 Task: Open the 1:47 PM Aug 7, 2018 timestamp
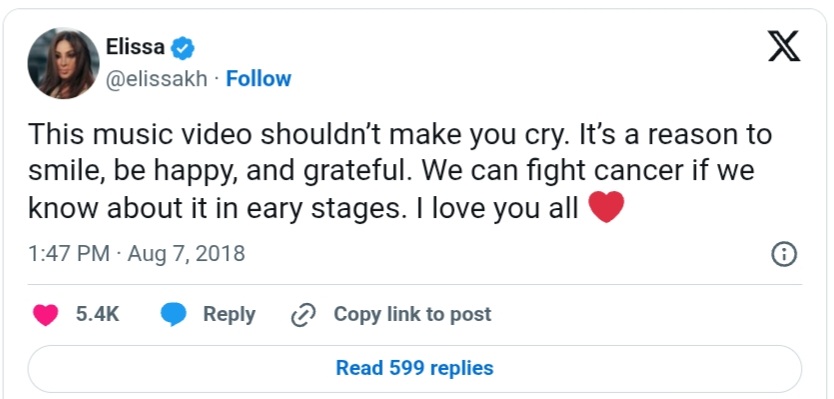[136, 253]
